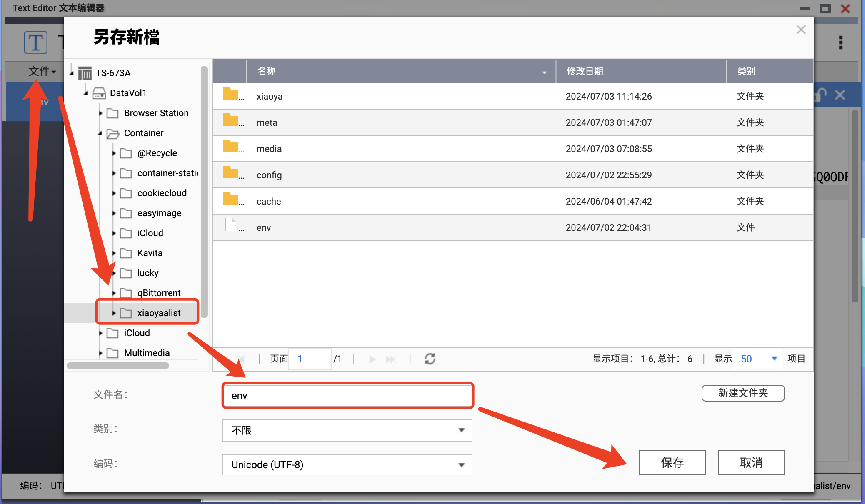865x504 pixels.
Task: Expand the Browser Station tree folder
Action: 100,113
